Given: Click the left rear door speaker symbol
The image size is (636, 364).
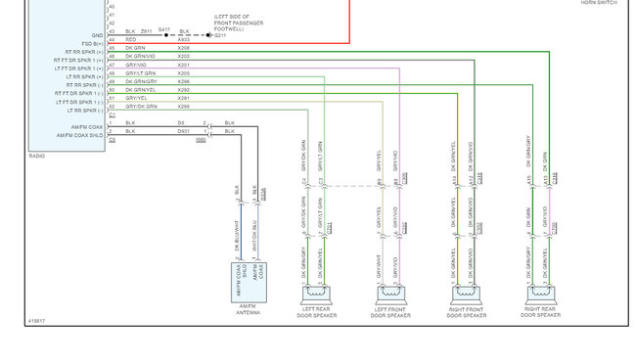Looking at the screenshot, I should click(316, 295).
